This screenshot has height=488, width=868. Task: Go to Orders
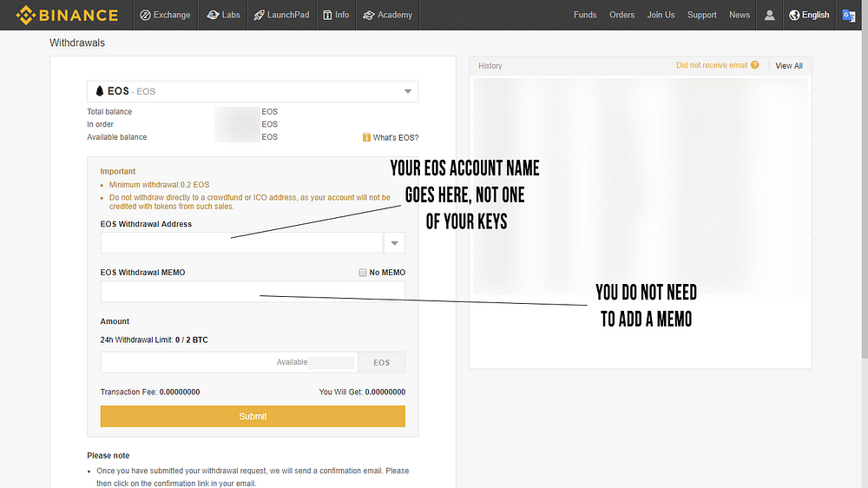621,15
